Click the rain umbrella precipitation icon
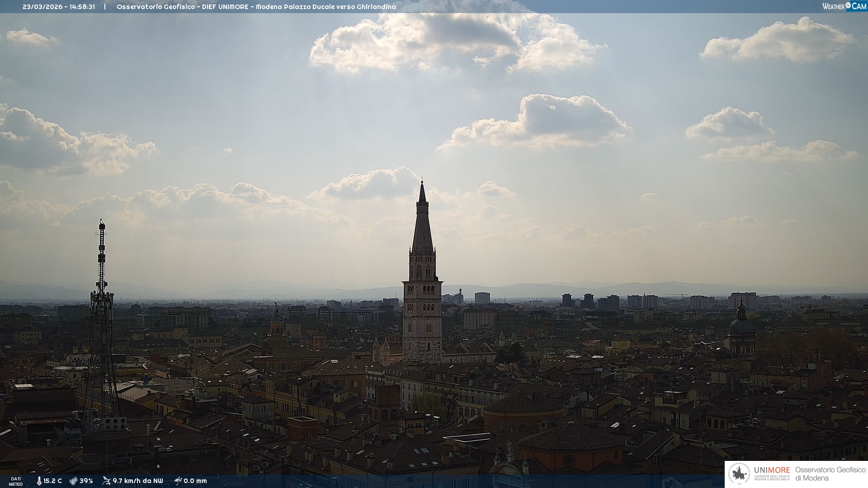The image size is (868, 488). pos(178,481)
